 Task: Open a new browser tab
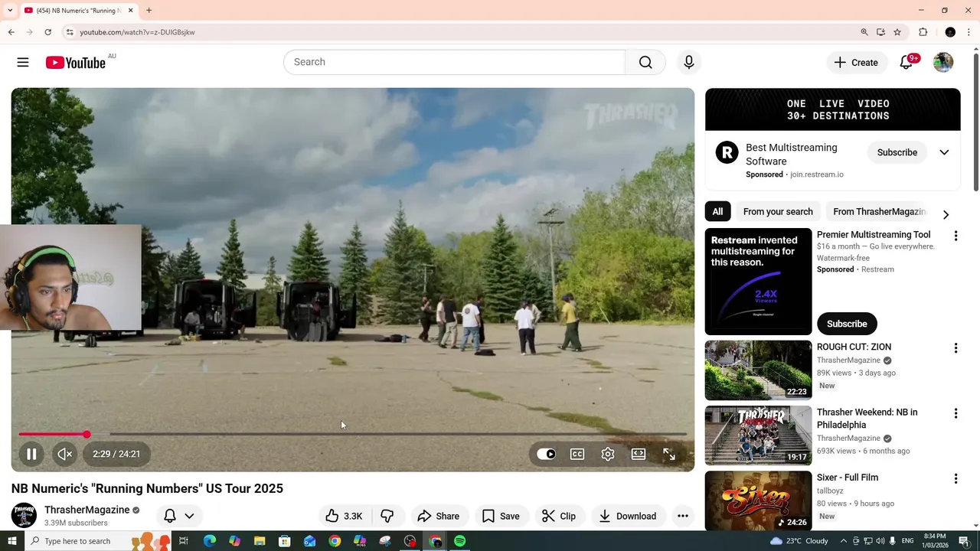tap(149, 10)
